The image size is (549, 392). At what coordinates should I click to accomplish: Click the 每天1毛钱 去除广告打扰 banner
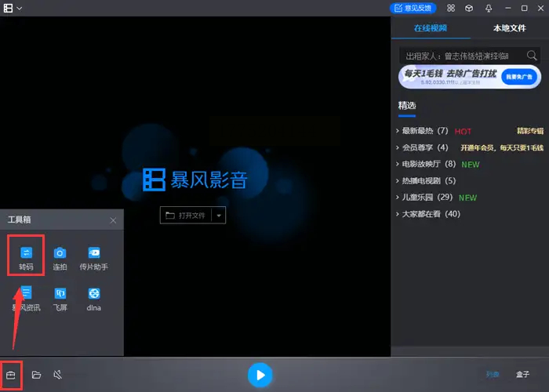tap(470, 77)
